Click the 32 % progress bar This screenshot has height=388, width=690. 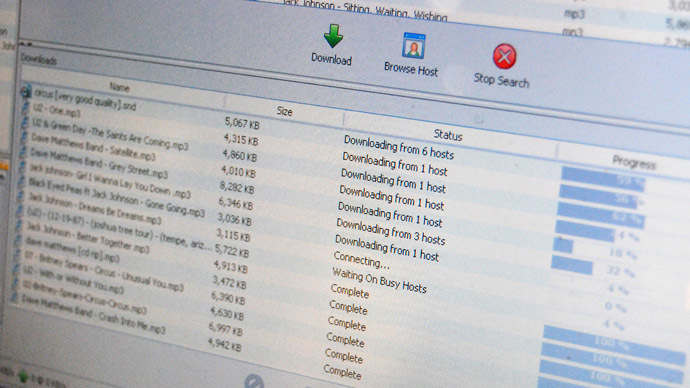[572, 265]
